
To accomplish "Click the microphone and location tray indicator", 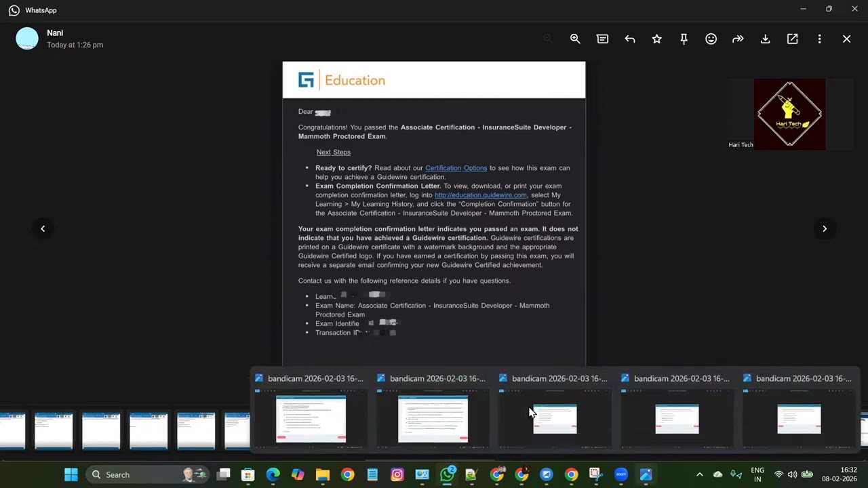I will pos(736,474).
